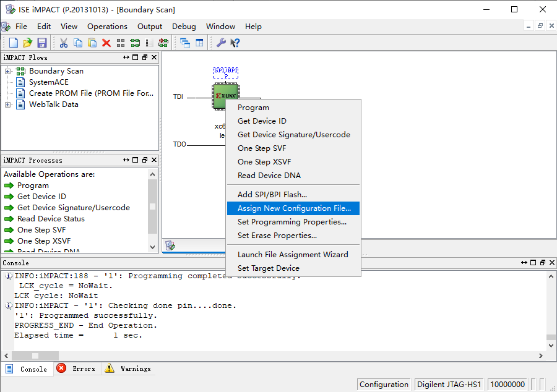The width and height of the screenshot is (557, 392).
Task: Run Read Device Status process
Action: pyautogui.click(x=51, y=219)
